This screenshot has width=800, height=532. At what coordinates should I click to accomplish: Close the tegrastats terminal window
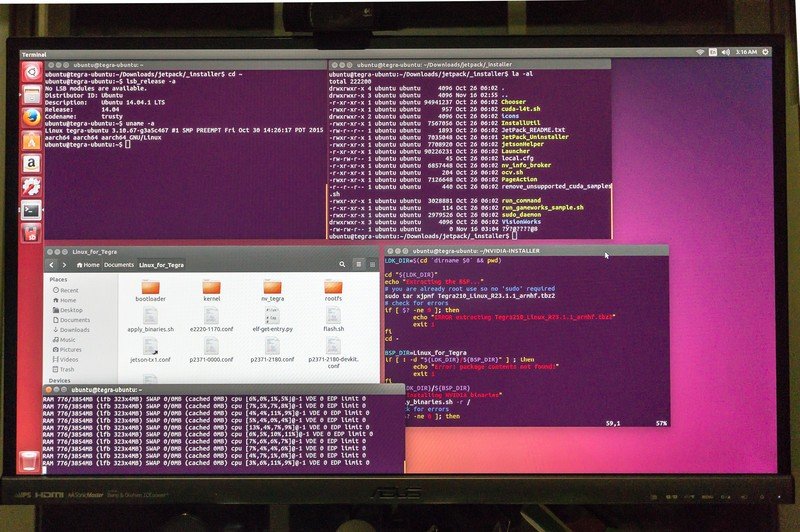click(x=49, y=390)
